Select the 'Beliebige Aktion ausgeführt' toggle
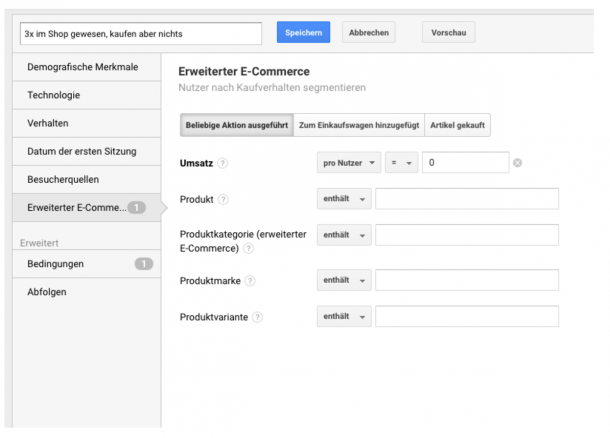Viewport: 610px width, 438px height. pyautogui.click(x=237, y=125)
